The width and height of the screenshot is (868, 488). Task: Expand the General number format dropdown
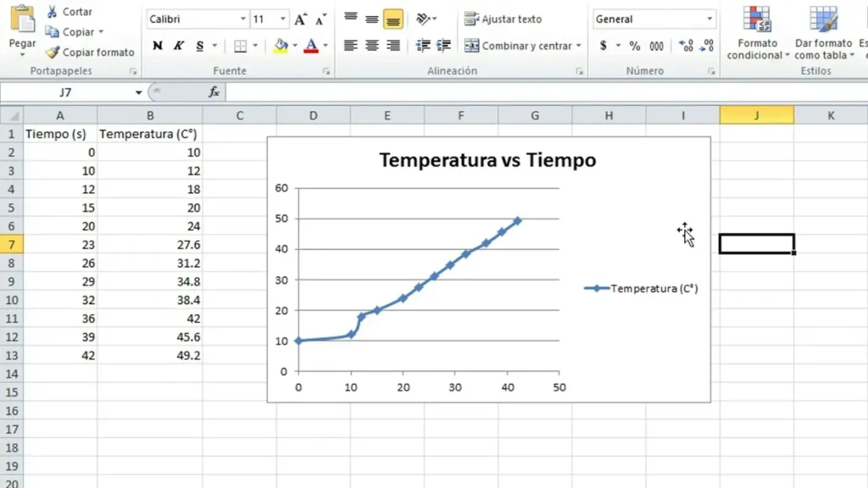coord(709,19)
